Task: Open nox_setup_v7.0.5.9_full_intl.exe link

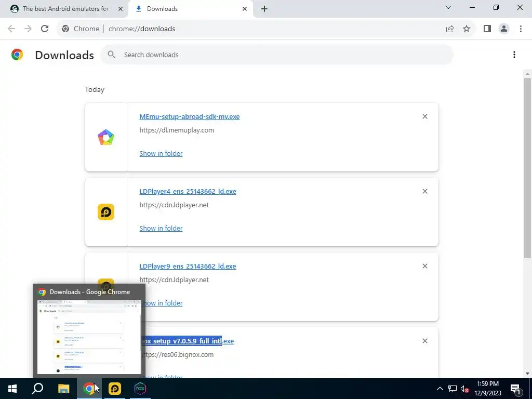Action: [x=188, y=341]
